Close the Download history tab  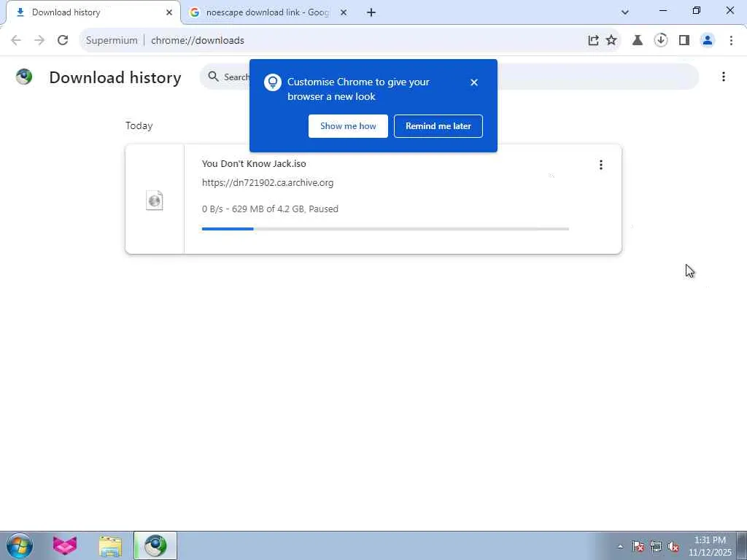(x=169, y=13)
